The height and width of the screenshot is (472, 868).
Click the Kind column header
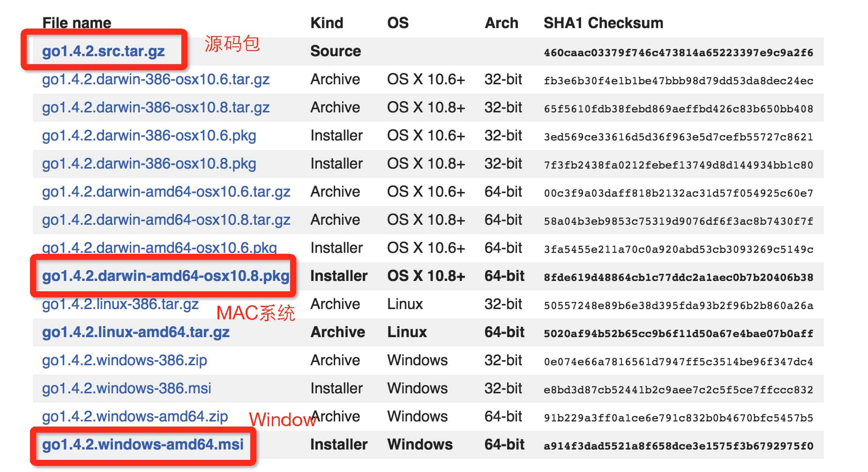[327, 23]
